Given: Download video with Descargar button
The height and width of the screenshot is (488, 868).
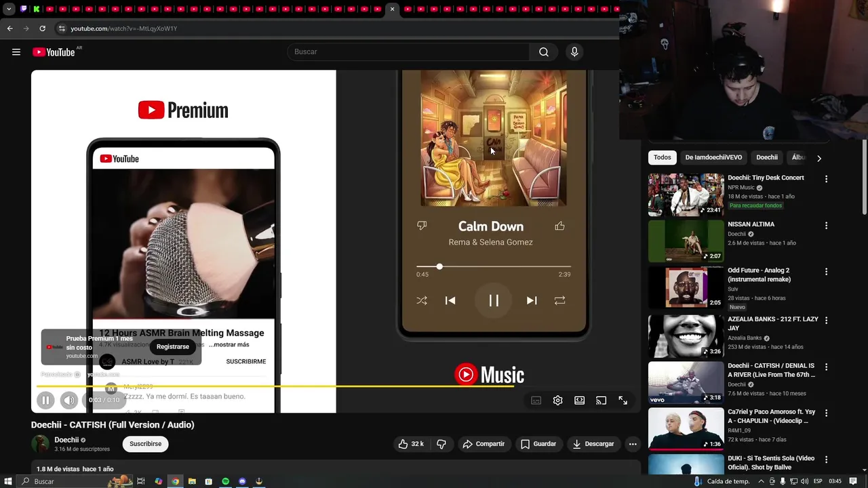Looking at the screenshot, I should [593, 444].
